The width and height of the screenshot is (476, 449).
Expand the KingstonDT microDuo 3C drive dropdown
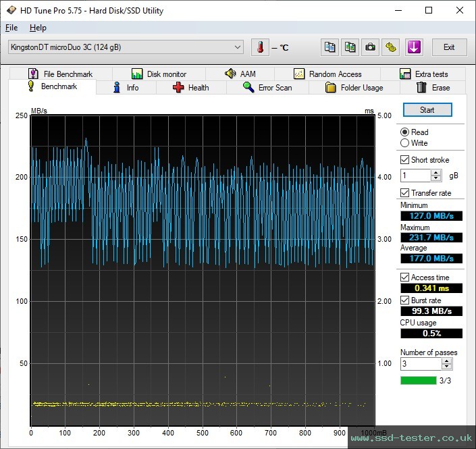tap(126, 47)
